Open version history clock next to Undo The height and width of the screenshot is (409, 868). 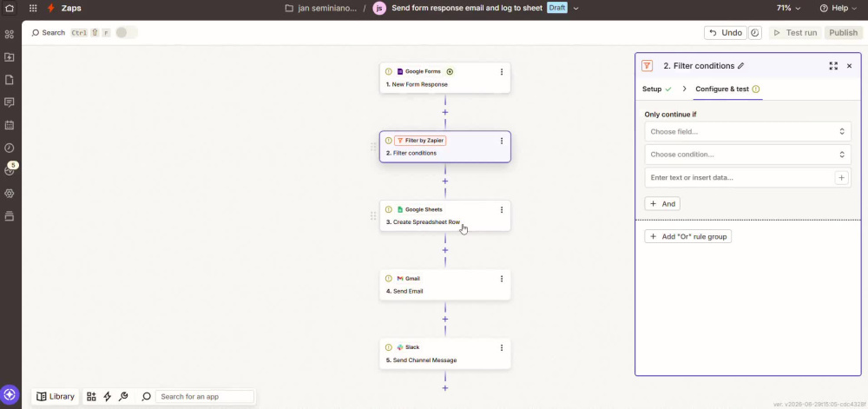[x=755, y=33]
